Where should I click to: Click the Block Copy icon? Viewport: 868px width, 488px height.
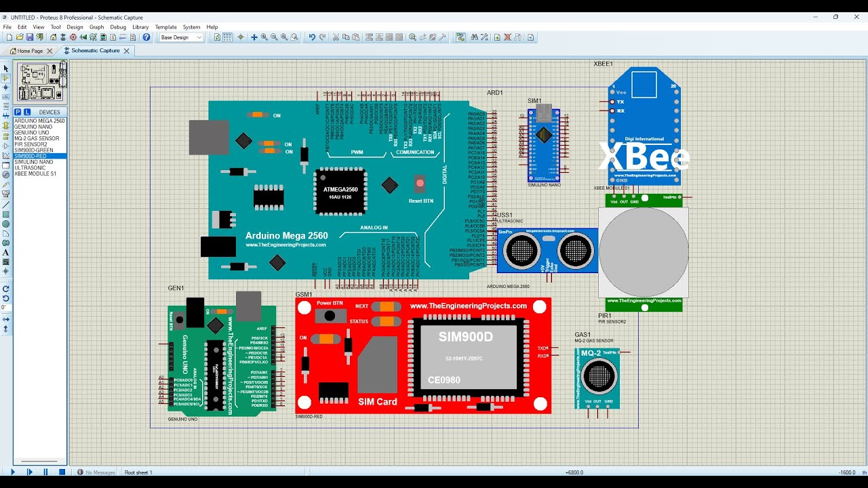pos(369,37)
